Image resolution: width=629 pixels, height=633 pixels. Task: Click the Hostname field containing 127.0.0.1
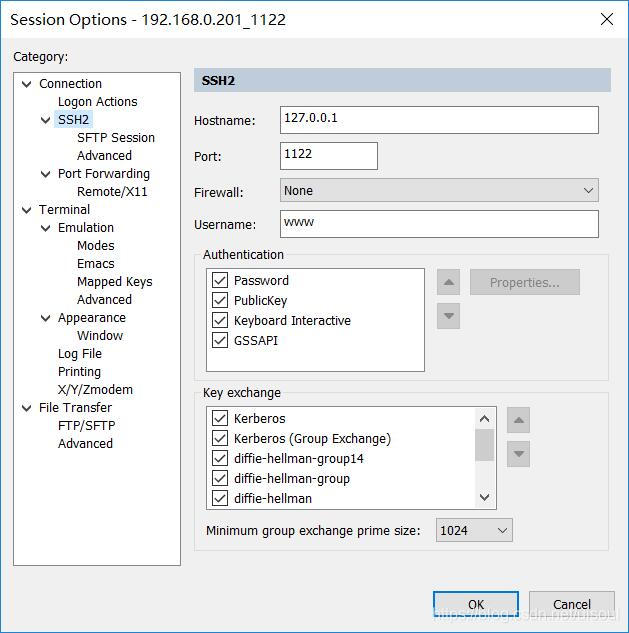(439, 120)
